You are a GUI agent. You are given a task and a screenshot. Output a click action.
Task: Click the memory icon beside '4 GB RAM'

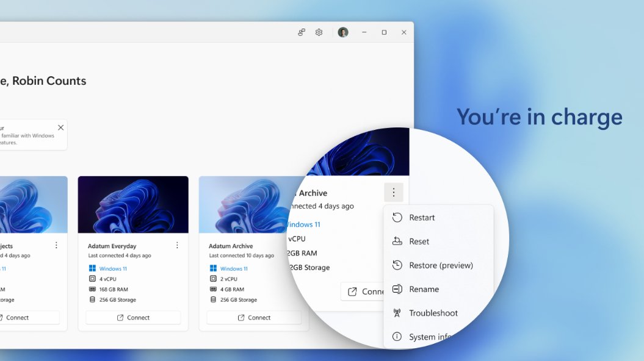point(213,289)
